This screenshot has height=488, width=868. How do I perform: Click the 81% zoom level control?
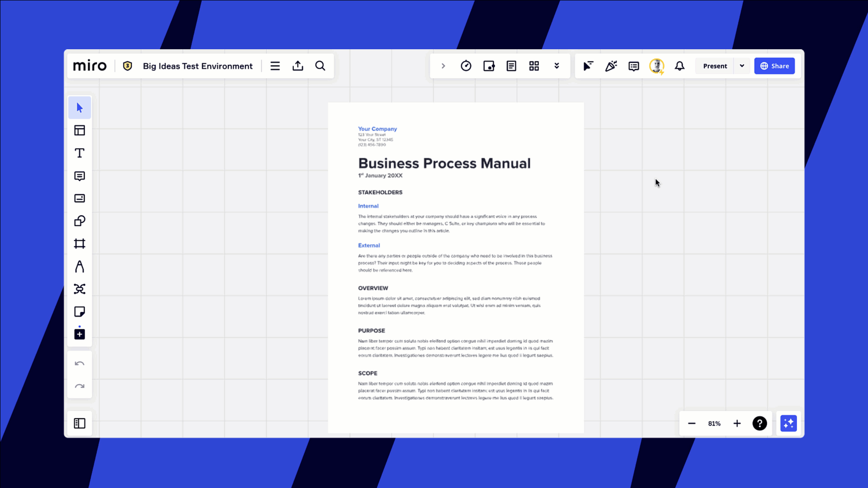(714, 423)
